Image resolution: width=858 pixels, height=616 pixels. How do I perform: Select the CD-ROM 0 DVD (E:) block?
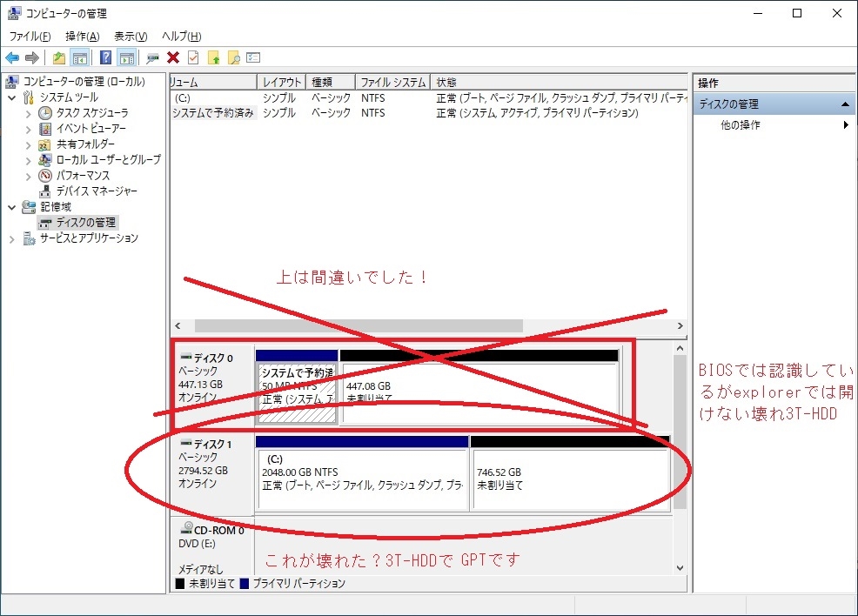pyautogui.click(x=212, y=546)
